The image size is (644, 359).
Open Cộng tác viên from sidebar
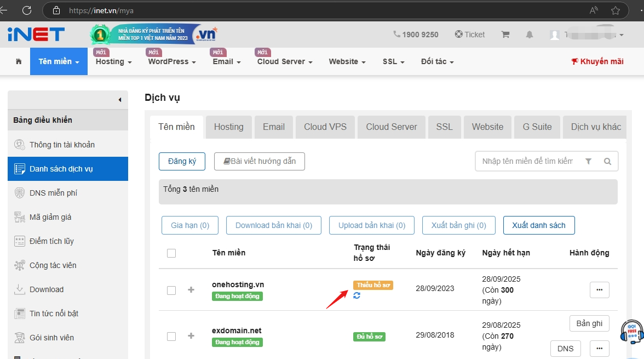click(19, 265)
